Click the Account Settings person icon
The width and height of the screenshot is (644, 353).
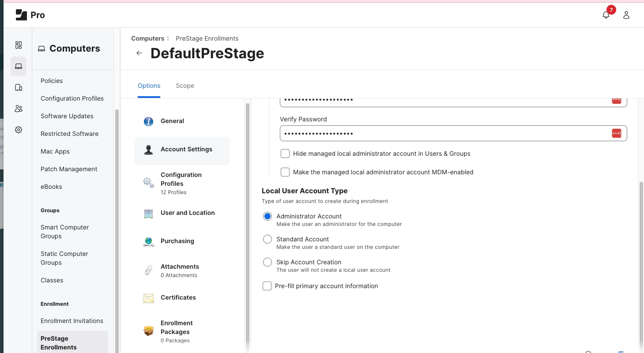click(x=149, y=150)
